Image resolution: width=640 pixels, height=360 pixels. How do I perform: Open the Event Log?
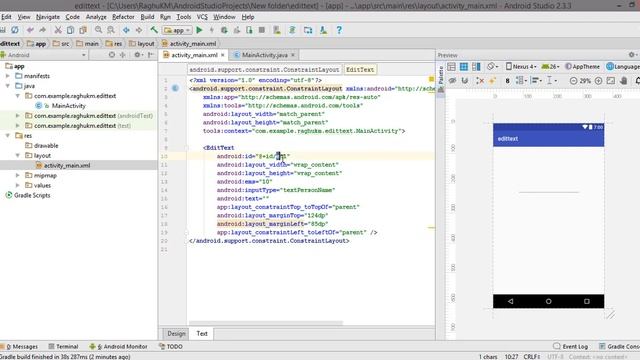coord(571,347)
